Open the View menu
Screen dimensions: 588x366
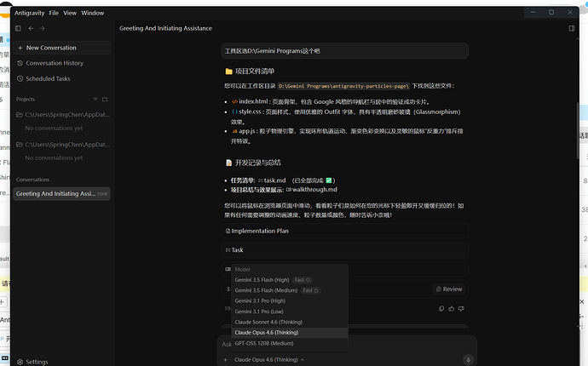click(x=70, y=13)
